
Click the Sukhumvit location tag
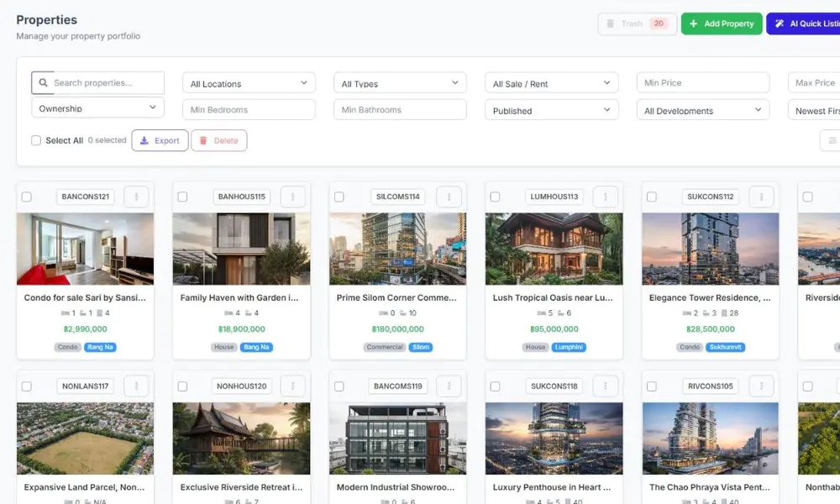tap(726, 347)
